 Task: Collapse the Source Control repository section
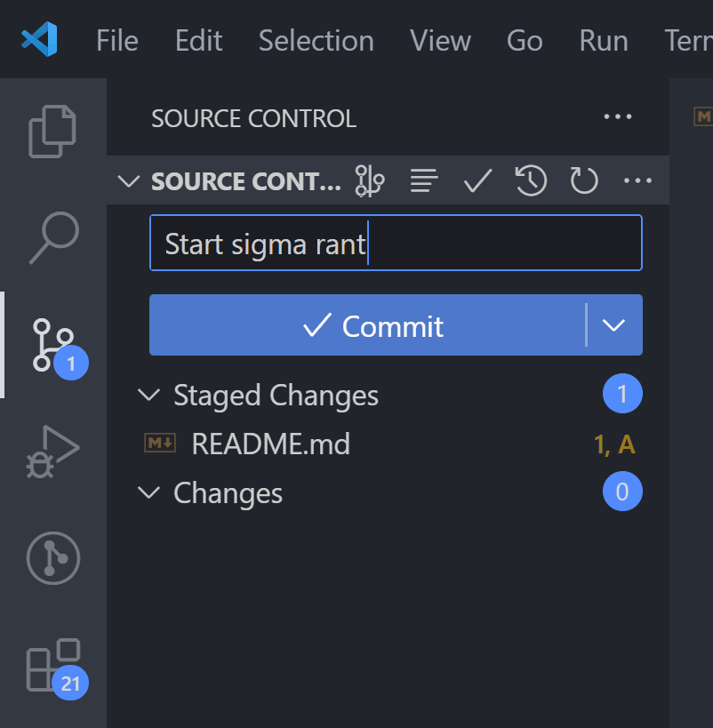tap(129, 181)
